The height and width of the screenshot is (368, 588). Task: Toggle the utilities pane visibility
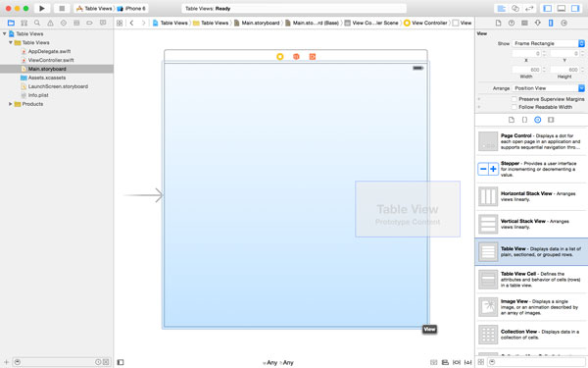[575, 8]
